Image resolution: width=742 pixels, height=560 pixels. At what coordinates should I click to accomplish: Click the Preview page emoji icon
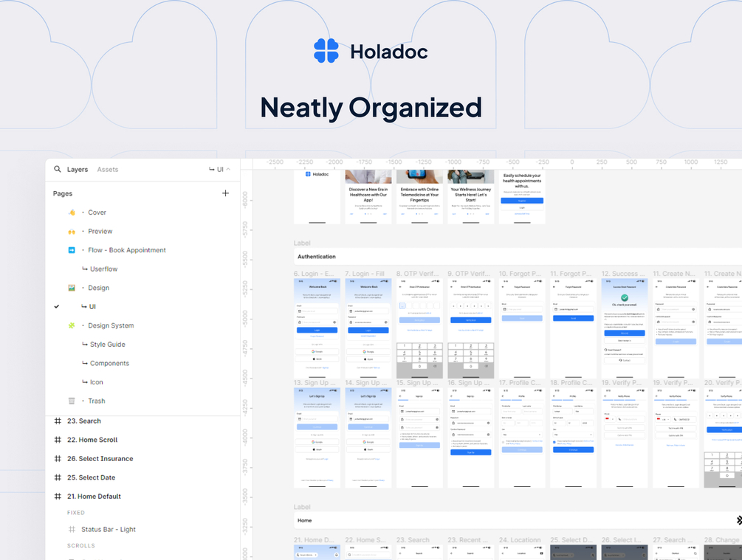(72, 231)
